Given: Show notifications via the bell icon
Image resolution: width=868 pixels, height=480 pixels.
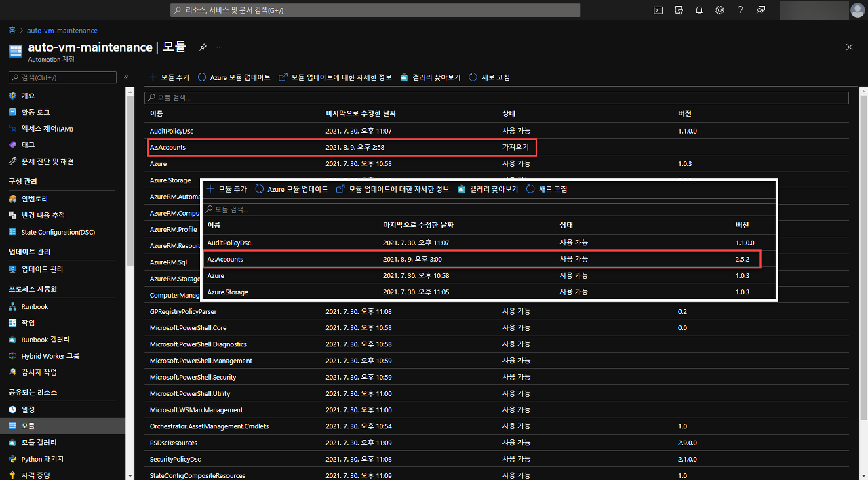Looking at the screenshot, I should point(699,10).
